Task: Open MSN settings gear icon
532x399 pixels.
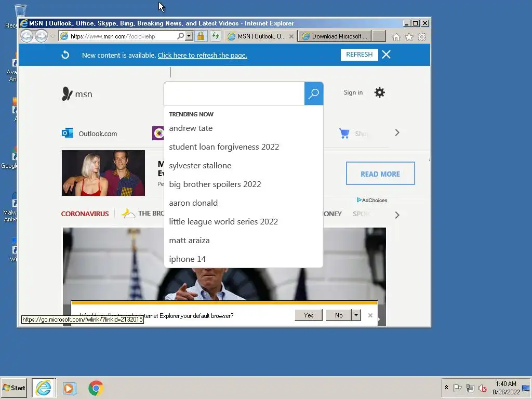Action: [379, 92]
